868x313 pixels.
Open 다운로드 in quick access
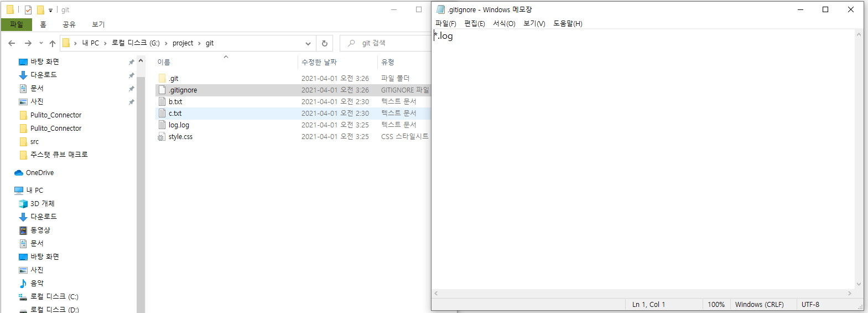tap(44, 75)
